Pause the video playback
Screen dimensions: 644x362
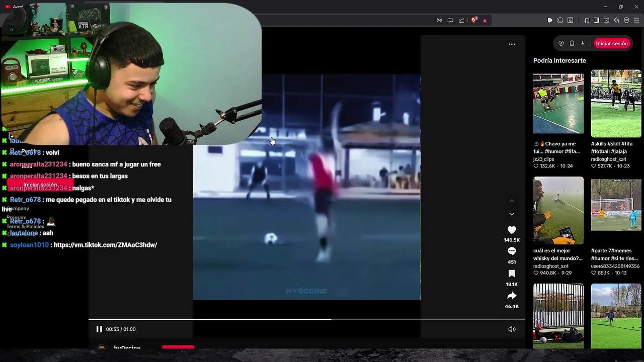(99, 329)
